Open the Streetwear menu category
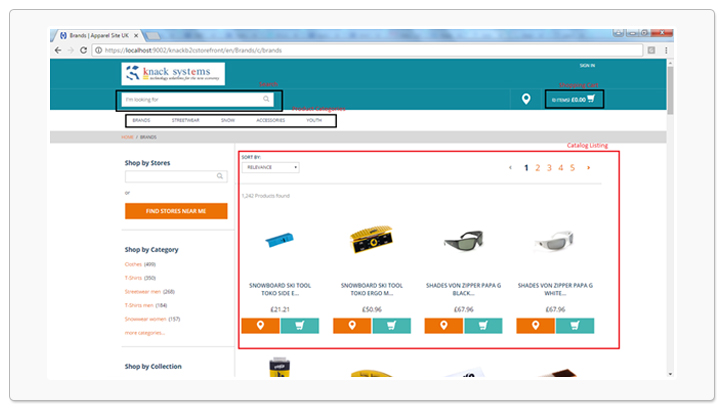Screen dimensions: 724x410 coord(186,120)
